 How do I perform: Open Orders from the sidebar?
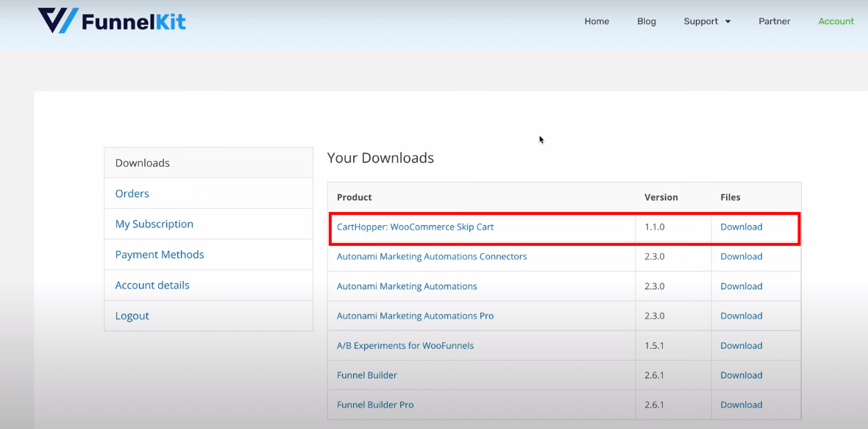[132, 194]
